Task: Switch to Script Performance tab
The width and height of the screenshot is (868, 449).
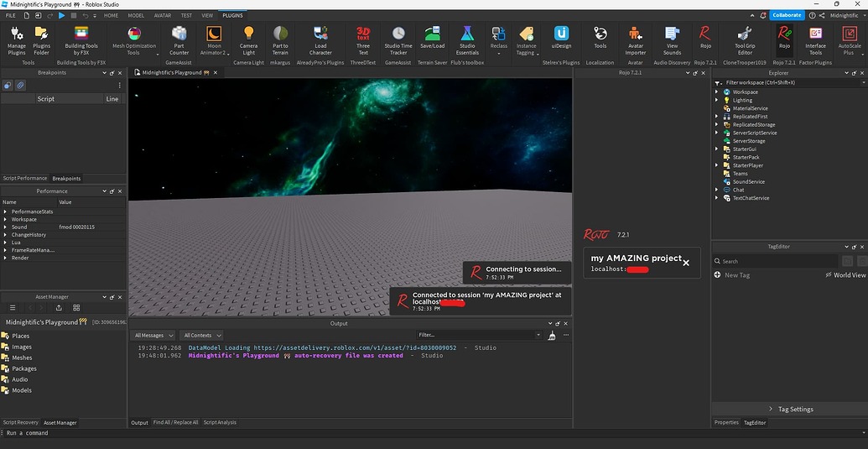Action: [25, 178]
